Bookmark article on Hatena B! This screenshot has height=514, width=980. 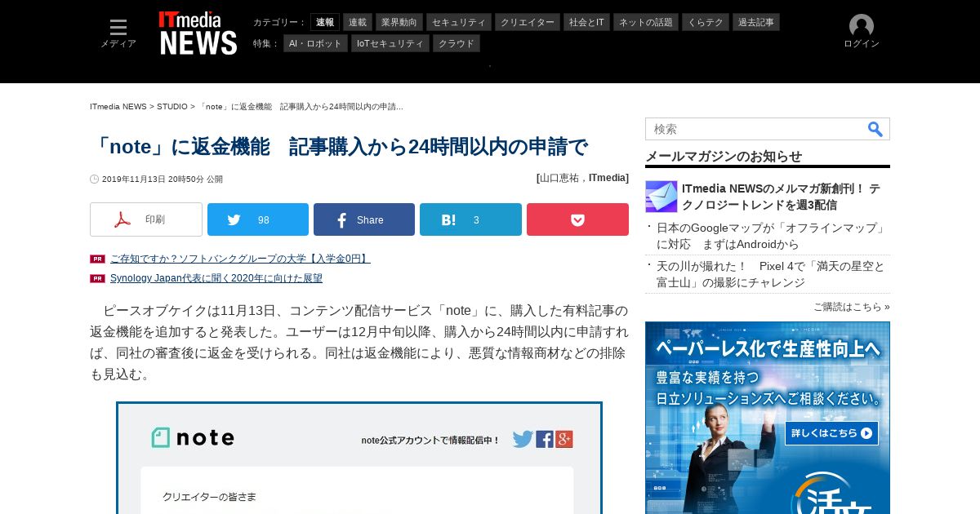470,219
